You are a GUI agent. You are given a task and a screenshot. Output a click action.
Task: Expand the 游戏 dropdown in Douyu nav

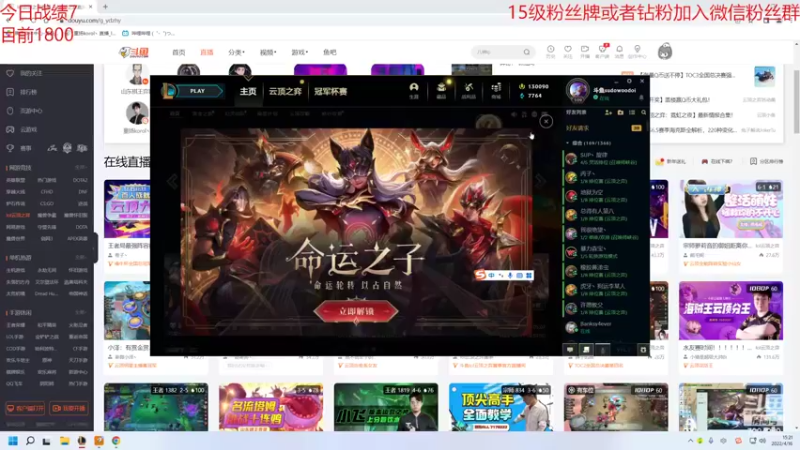pos(299,52)
